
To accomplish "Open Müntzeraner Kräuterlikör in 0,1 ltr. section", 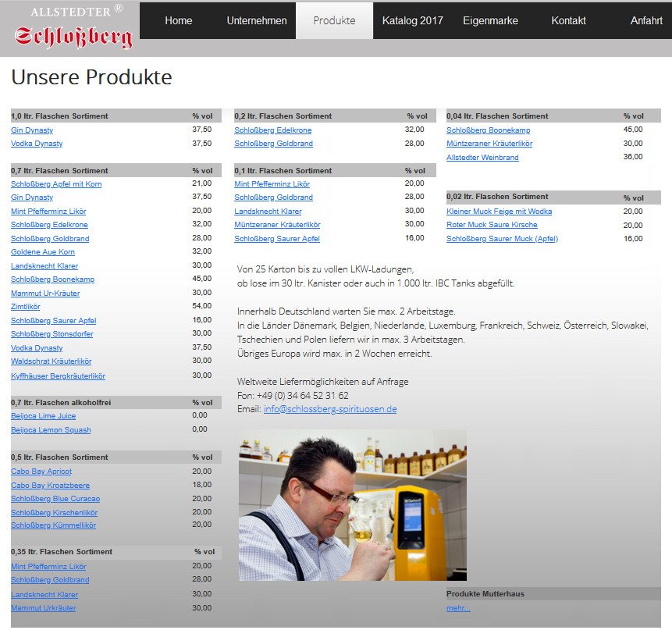I will [x=277, y=225].
